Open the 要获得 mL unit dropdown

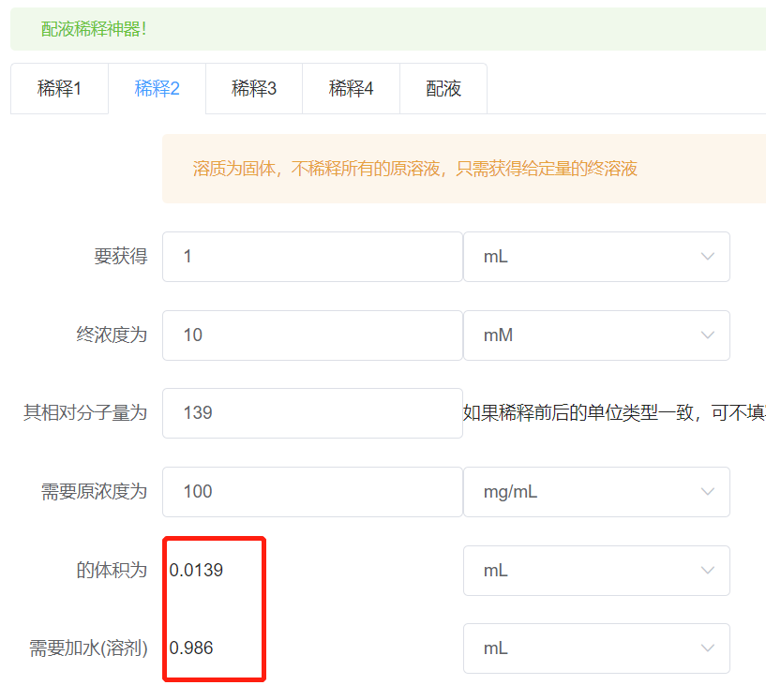pos(596,257)
